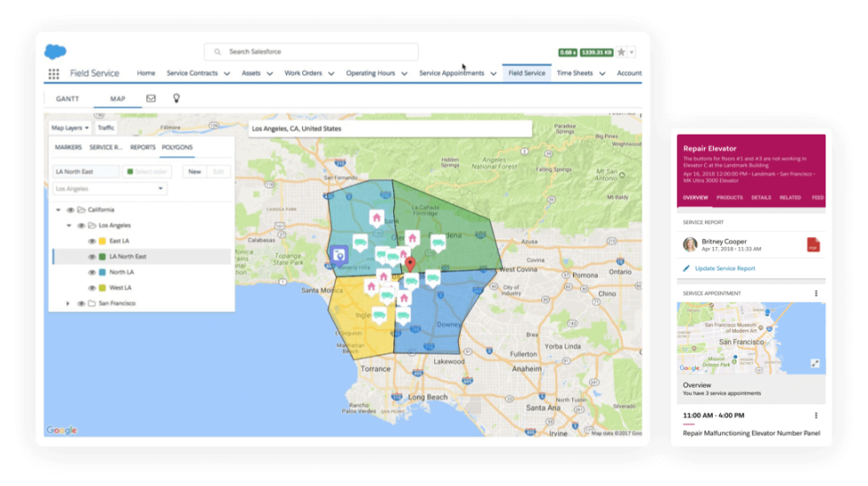
Task: Click the 0.68 s performance badge
Action: 568,52
